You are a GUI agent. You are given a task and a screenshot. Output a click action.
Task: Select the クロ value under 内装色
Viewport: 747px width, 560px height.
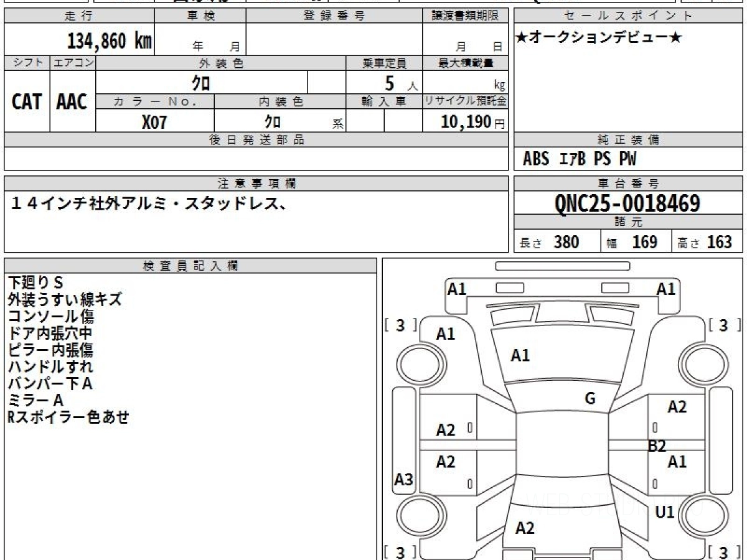click(x=273, y=121)
